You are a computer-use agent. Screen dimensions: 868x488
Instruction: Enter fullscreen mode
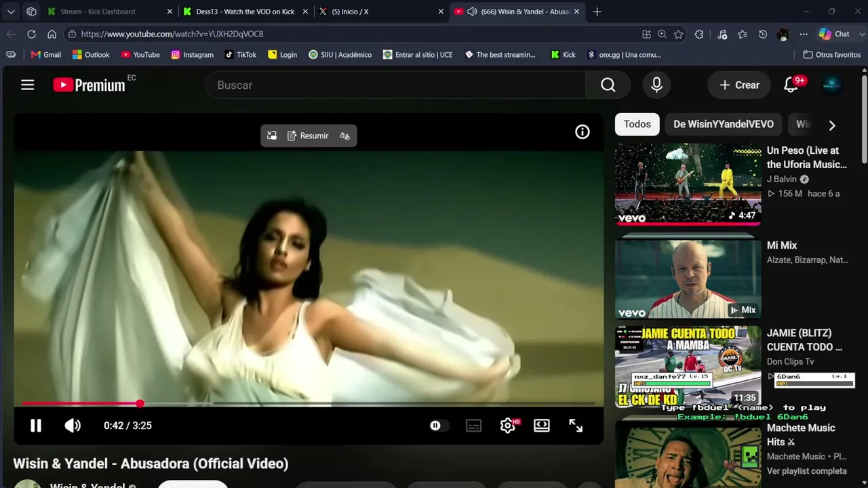576,426
